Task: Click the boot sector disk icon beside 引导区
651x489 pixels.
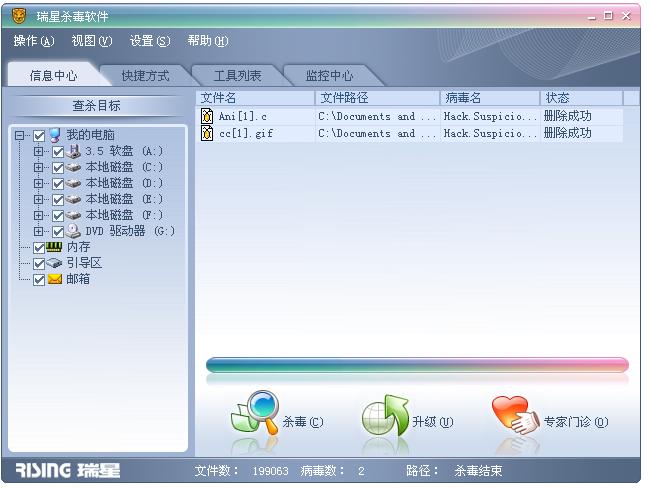Action: pos(54,263)
